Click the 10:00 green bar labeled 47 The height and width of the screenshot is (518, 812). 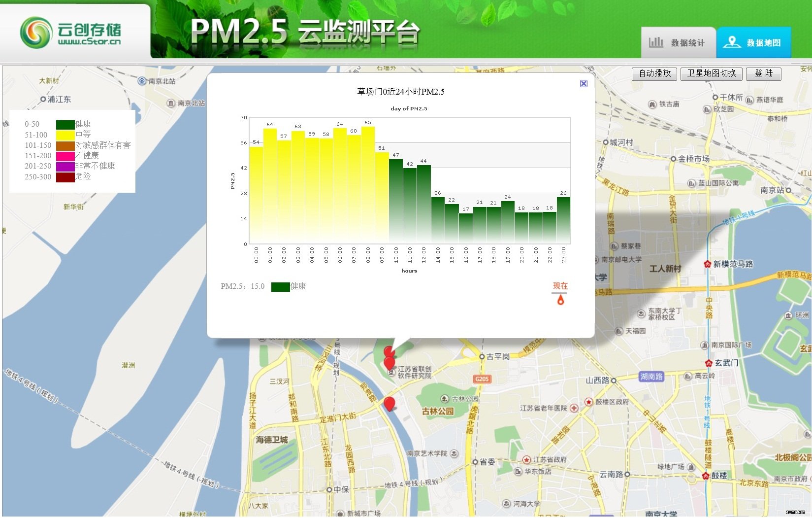(x=396, y=201)
